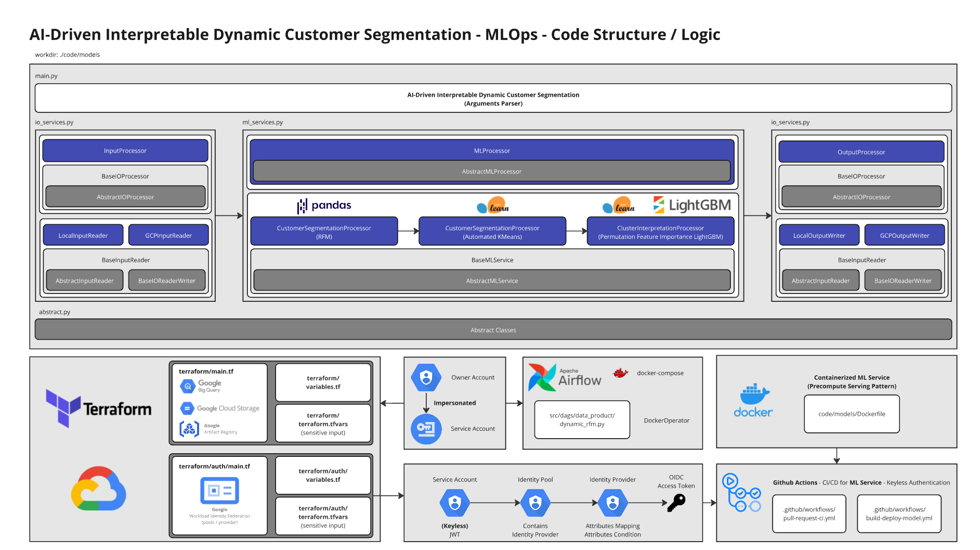Click the scikit-learn logo beside LightGBM
The image size is (980, 550).
coord(619,206)
